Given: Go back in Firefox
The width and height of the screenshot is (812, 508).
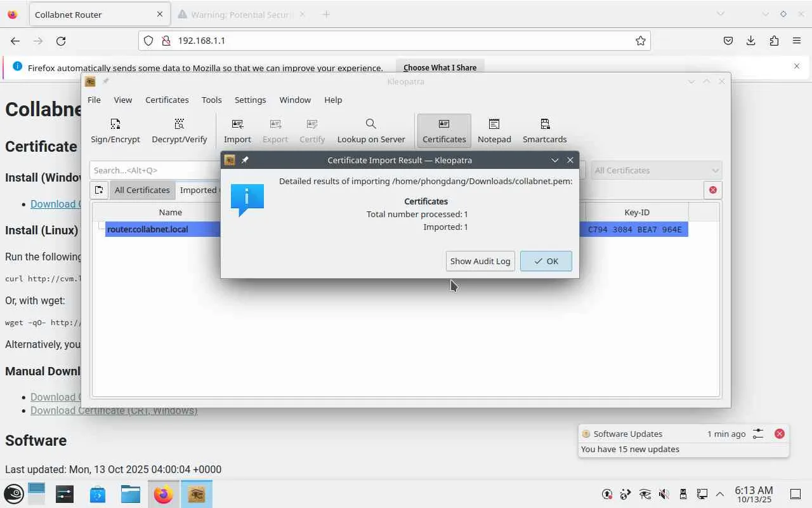Looking at the screenshot, I should tap(15, 41).
